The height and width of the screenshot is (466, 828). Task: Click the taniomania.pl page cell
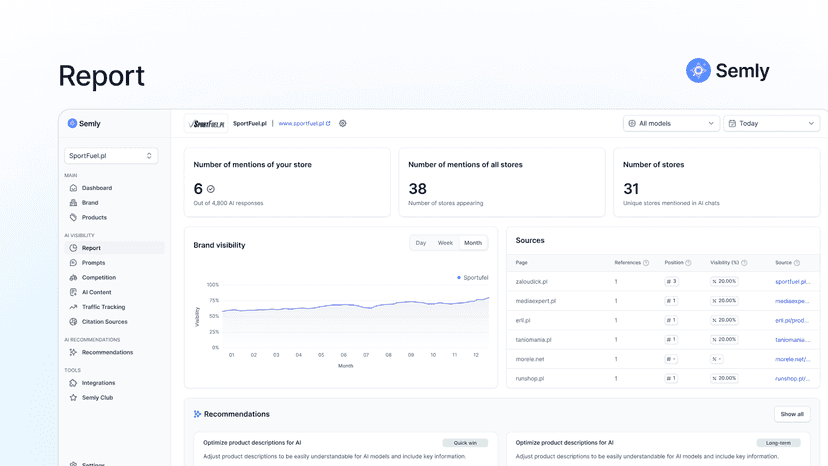pos(533,340)
